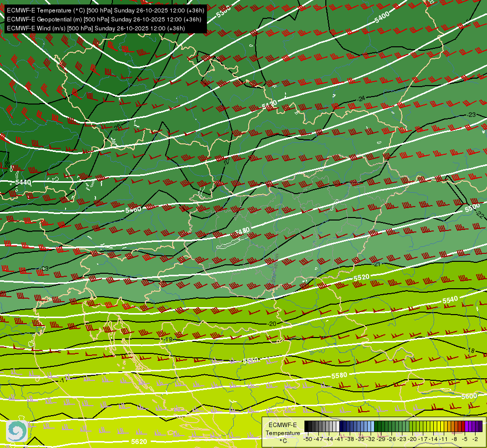487x448 pixels.
Task: Click the -28 isotherm label on map
Action: coord(7,164)
